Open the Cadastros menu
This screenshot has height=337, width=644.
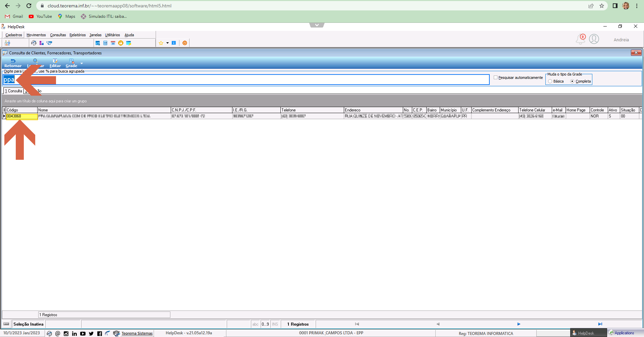[x=14, y=35]
